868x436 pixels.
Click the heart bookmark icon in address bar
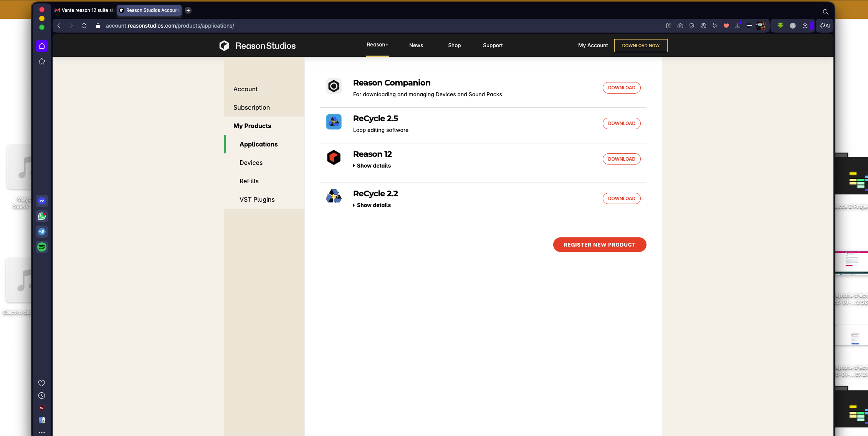pos(726,26)
